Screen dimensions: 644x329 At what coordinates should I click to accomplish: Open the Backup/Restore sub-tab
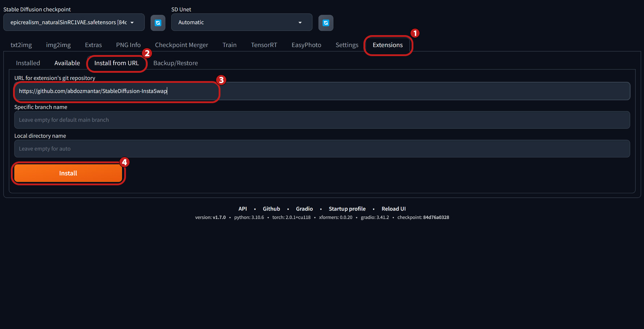(x=176, y=63)
